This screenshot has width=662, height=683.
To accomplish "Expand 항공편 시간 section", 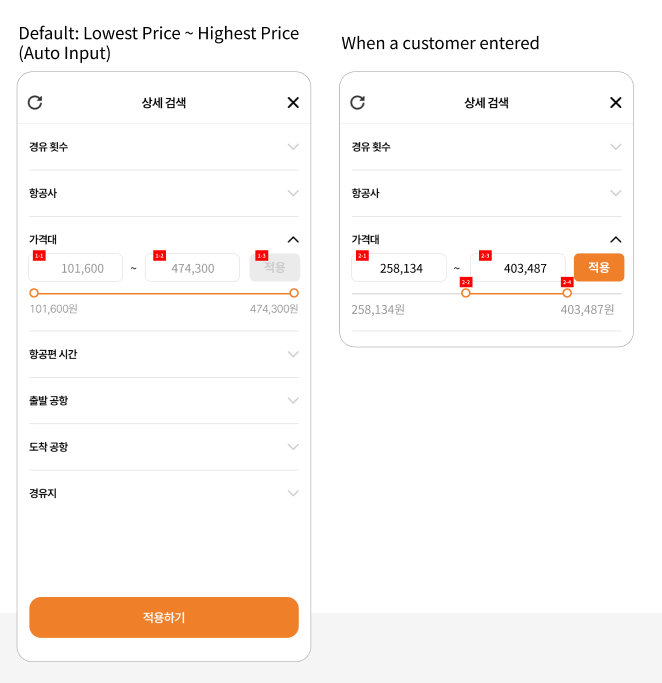I will pos(293,354).
